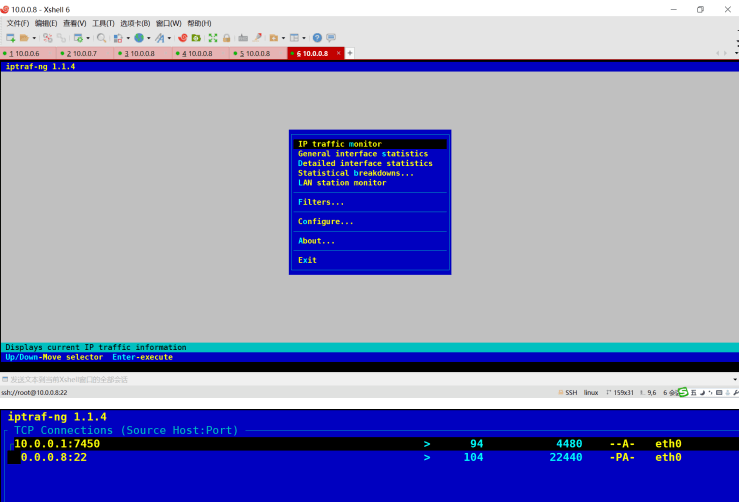This screenshot has width=739, height=502.
Task: Click the pen highlight icon in toolbar
Action: coord(257,38)
